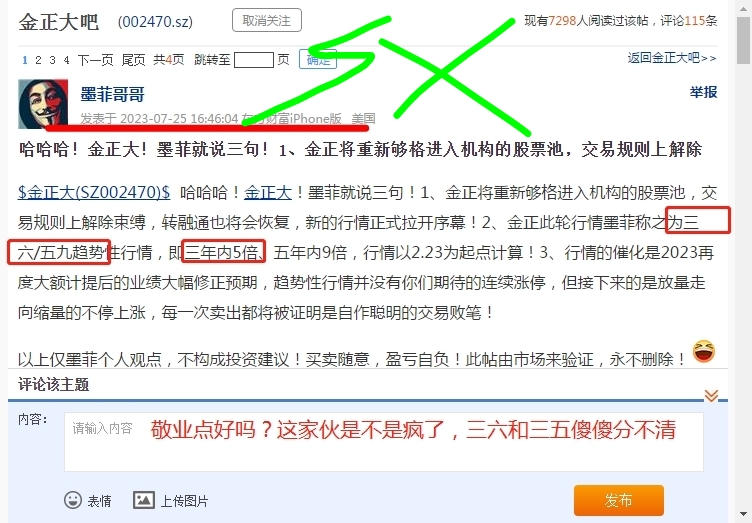Viewport: 752px width, 523px height.
Task: Click the 取消关注 unfollow button
Action: (x=267, y=21)
